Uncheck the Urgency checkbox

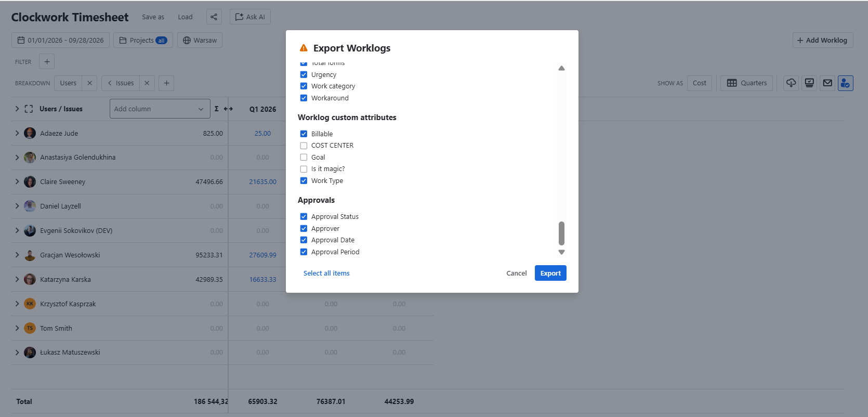304,74
